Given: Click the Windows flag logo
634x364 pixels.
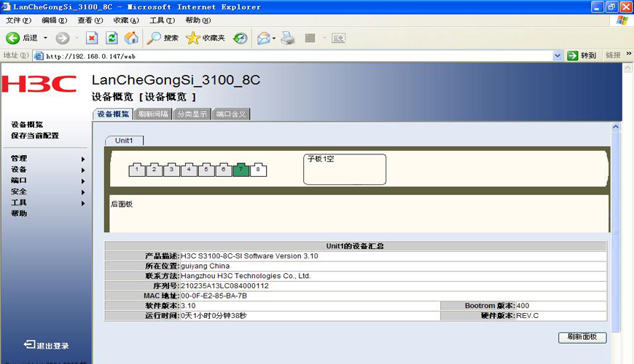Looking at the screenshot, I should [x=622, y=20].
